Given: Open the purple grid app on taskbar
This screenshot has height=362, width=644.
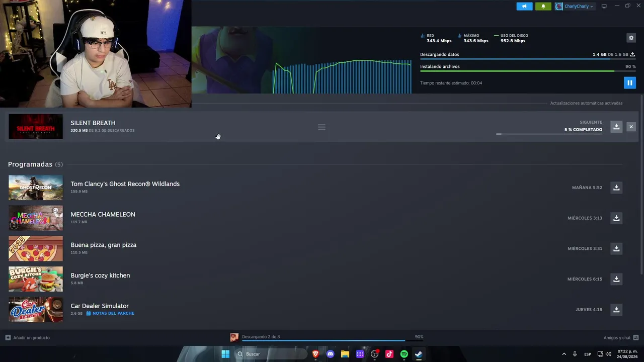Looking at the screenshot, I should coord(360,354).
